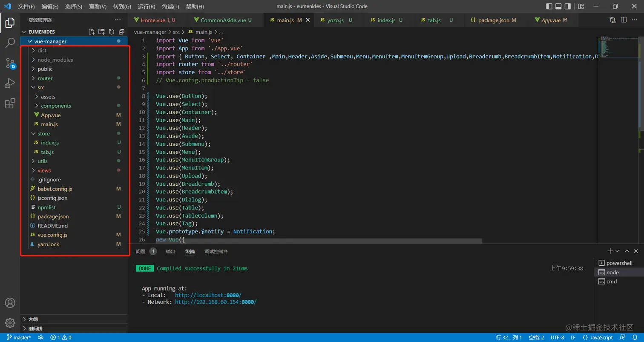Viewport: 644px width, 342px height.
Task: Click the horizontal scrollbar under editor
Action: pos(319,241)
